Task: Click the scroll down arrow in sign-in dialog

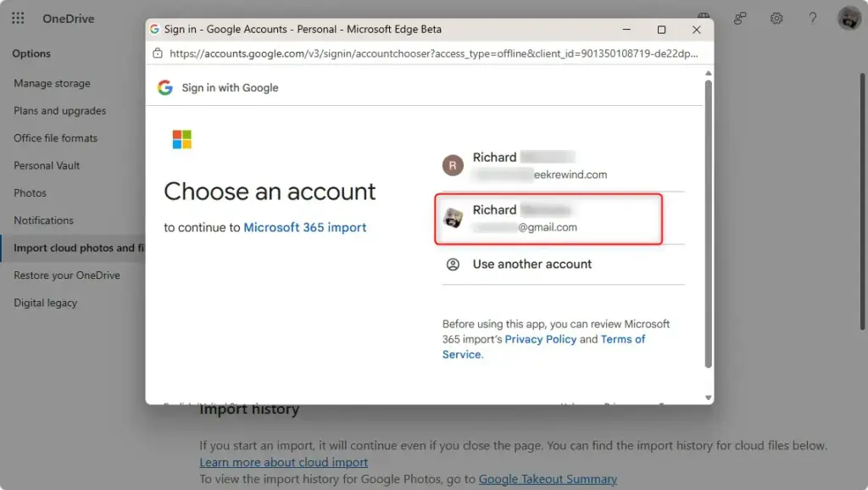Action: pos(708,398)
